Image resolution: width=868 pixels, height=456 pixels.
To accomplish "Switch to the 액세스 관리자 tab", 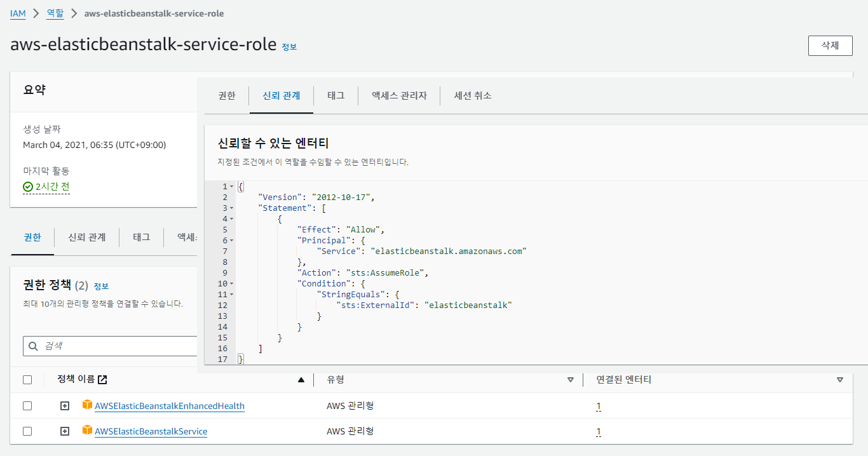I will [399, 95].
